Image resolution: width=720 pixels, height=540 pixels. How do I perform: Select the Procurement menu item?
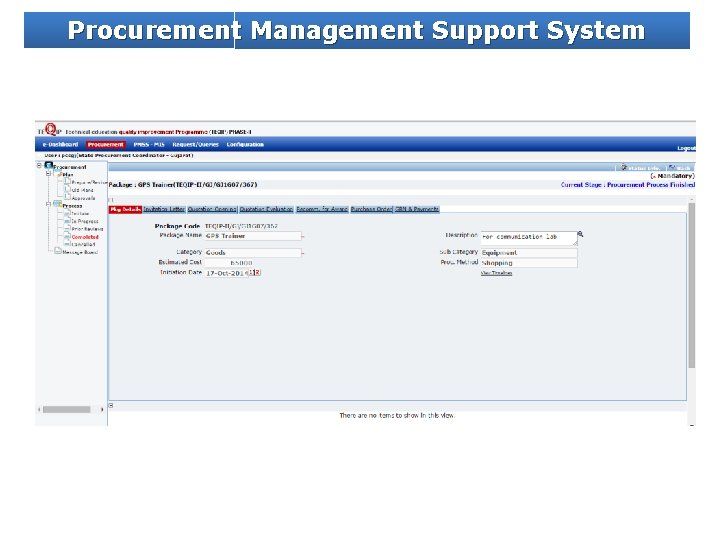click(x=106, y=145)
